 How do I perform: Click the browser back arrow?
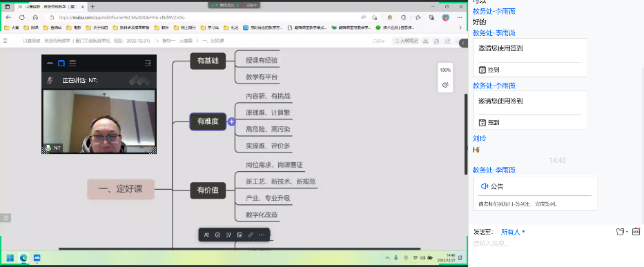click(8, 18)
